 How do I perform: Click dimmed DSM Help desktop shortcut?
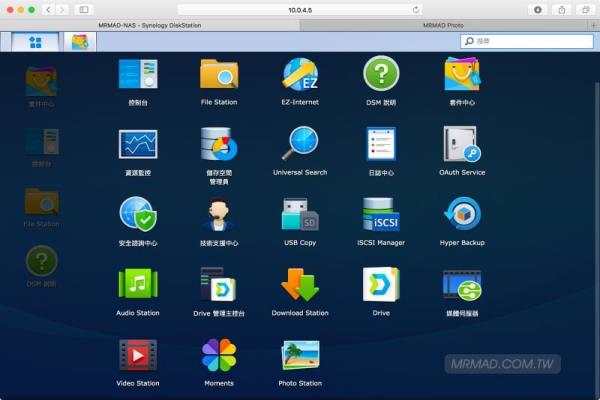coord(42,267)
